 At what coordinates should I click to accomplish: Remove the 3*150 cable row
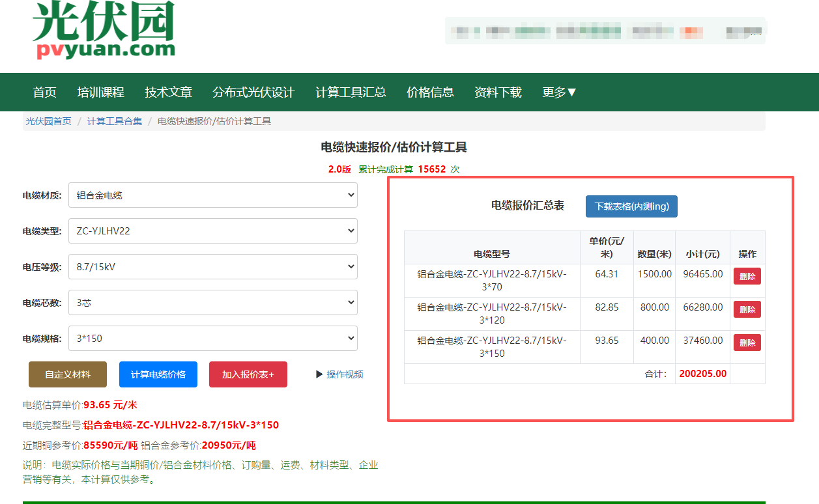(747, 343)
